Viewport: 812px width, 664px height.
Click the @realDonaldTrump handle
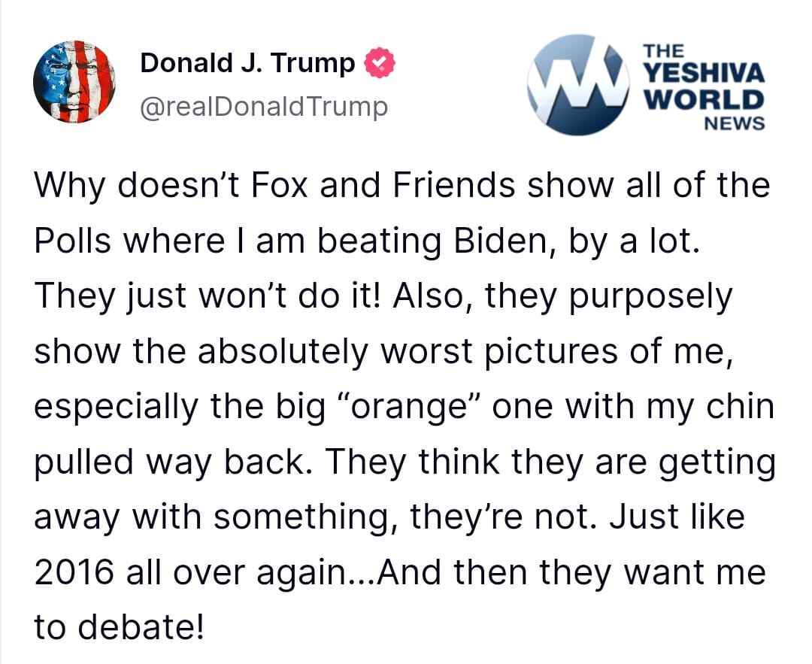pyautogui.click(x=264, y=107)
